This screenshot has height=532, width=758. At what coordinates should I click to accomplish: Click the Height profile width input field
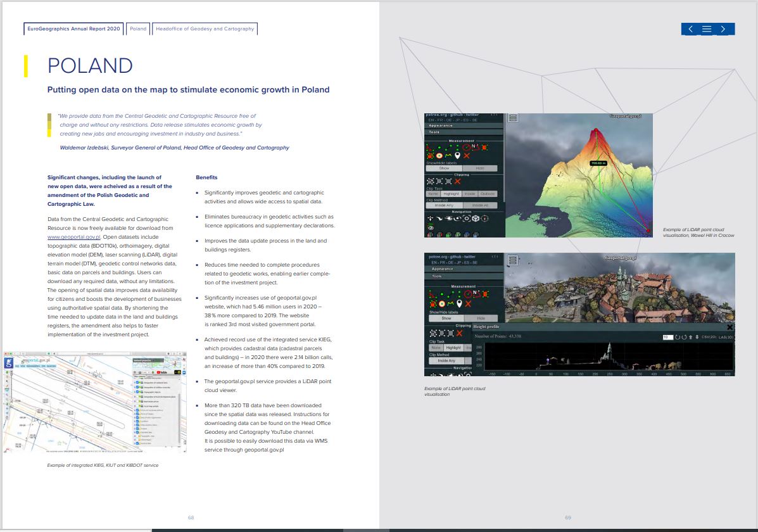coord(667,338)
